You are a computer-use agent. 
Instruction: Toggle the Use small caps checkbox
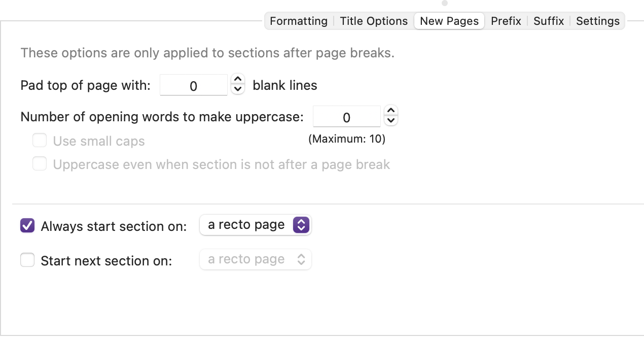[x=40, y=141]
